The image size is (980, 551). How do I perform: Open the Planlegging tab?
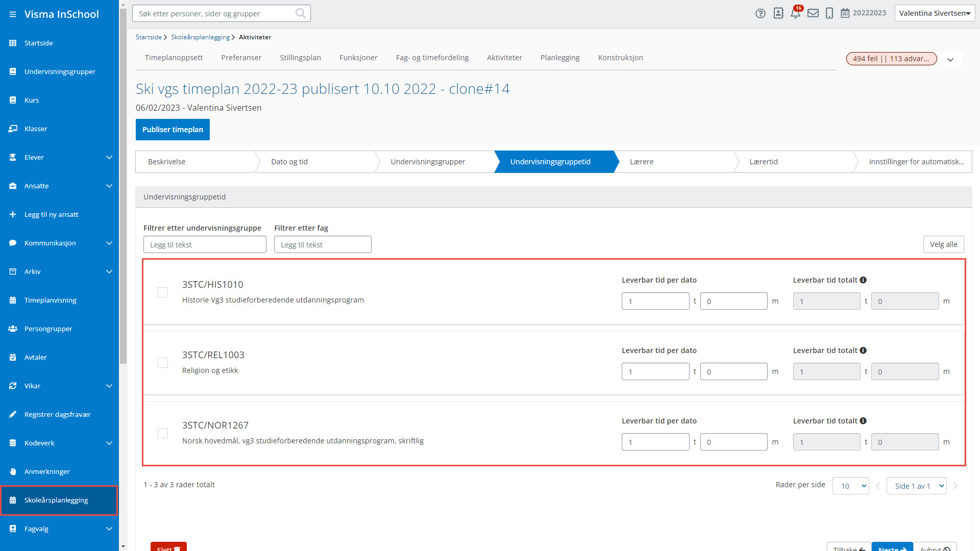coord(560,58)
